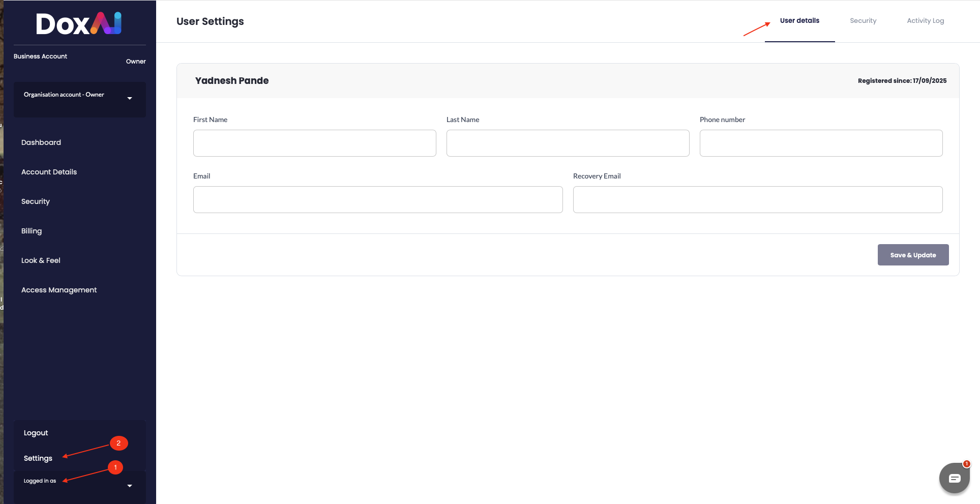Open the chat support widget icon
Viewport: 980px width, 504px height.
(x=954, y=478)
